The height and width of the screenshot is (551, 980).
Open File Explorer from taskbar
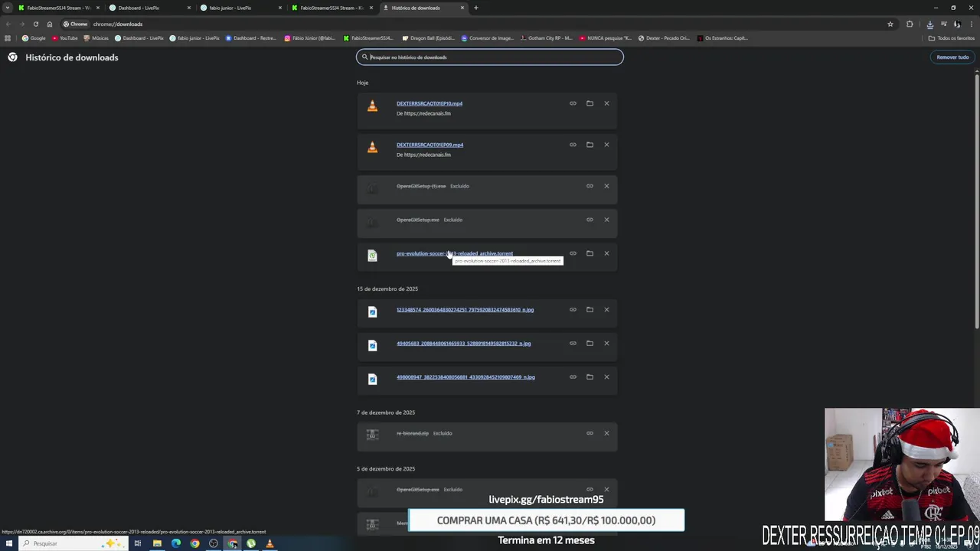point(157,543)
